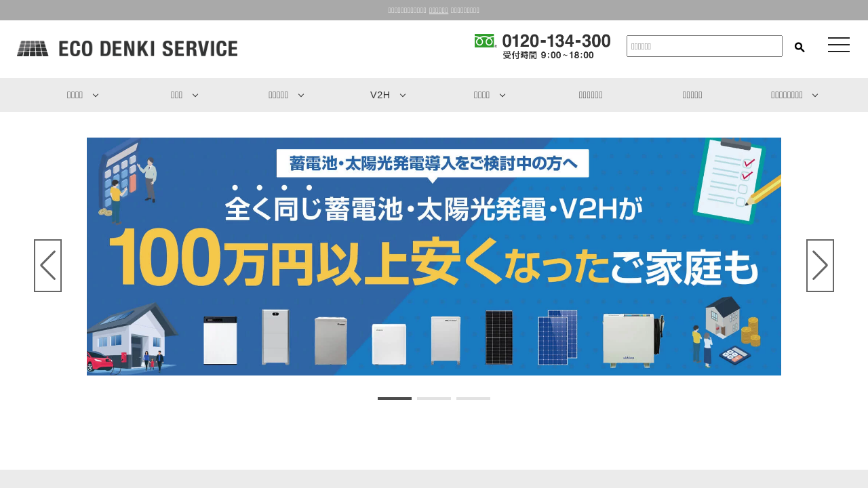Screen dimensions: 868x488
Task: Switch to the third carousel indicator
Action: click(473, 399)
